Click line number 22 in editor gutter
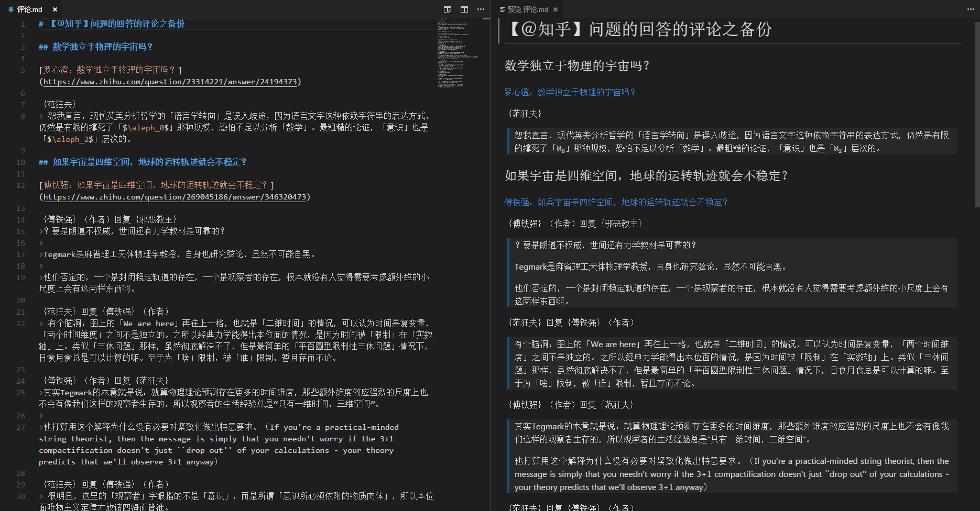Viewport: 980px width, 511px height. coord(20,324)
